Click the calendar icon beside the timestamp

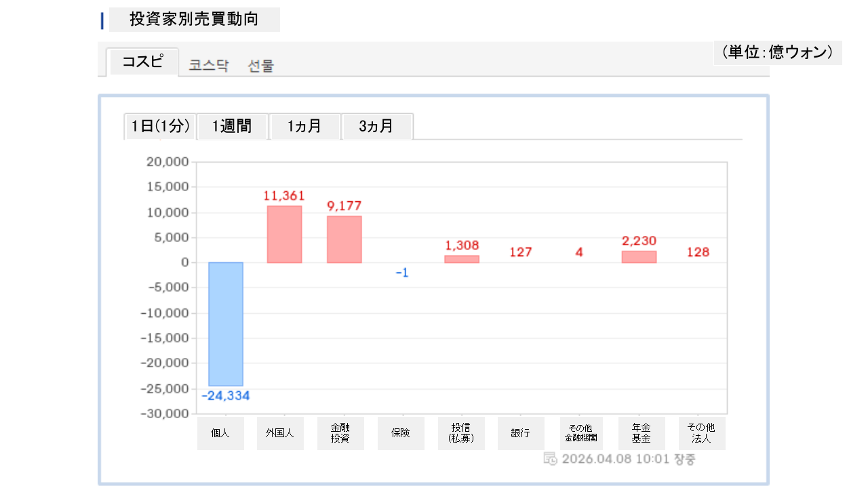pos(550,459)
